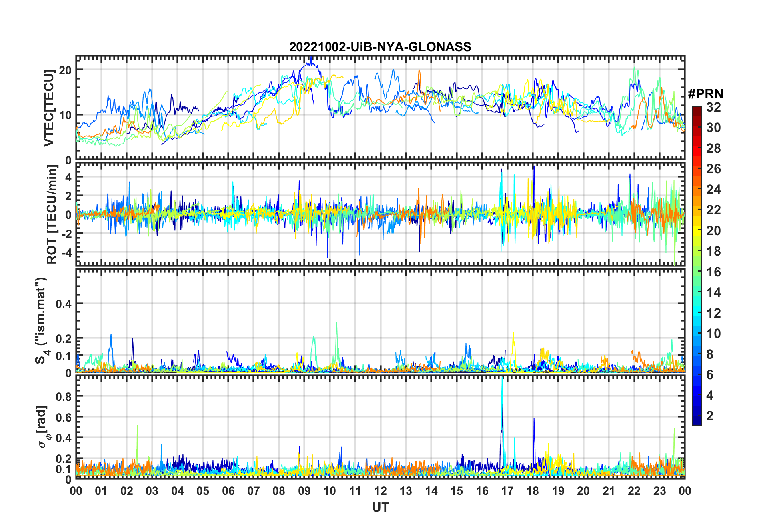
Task: Click the sigma phi [rad] axis label
Action: coord(43,426)
